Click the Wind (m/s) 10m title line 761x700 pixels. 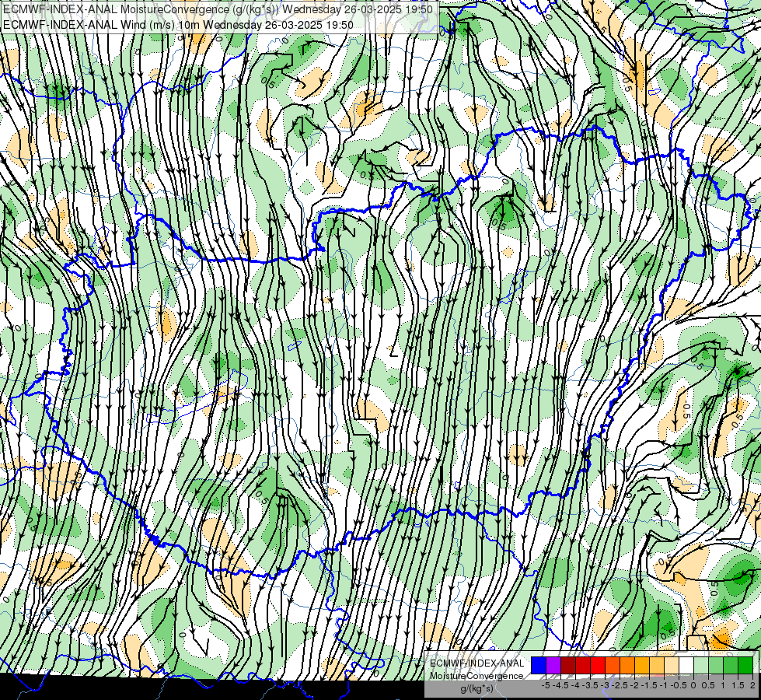click(x=178, y=24)
